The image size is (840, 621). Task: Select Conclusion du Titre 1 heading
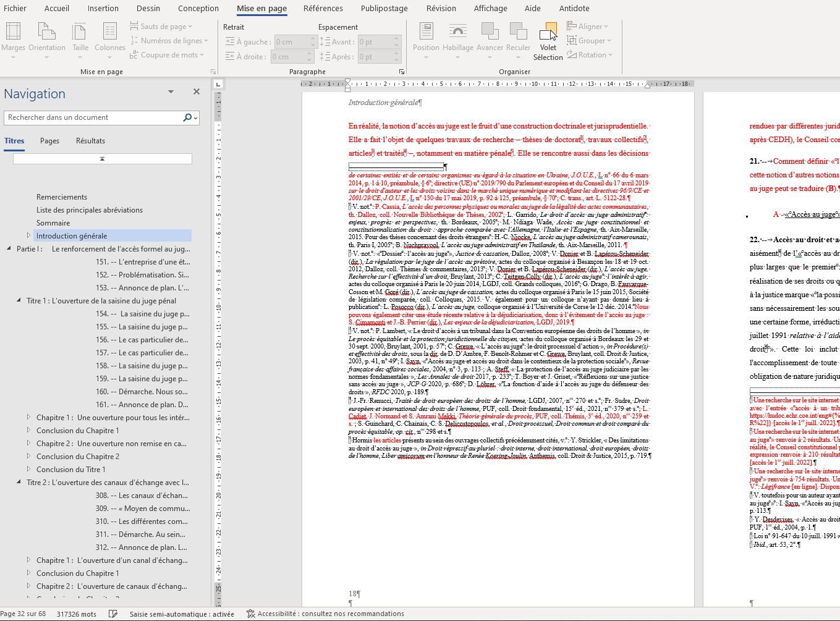coord(71,470)
